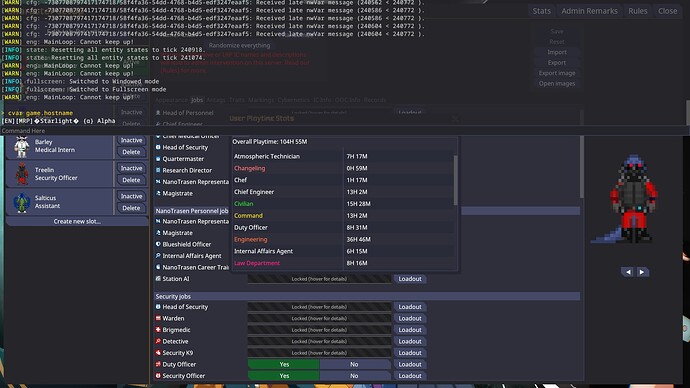This screenshot has height=388, width=690.
Task: Click the Overall Playtime text
Action: point(270,142)
